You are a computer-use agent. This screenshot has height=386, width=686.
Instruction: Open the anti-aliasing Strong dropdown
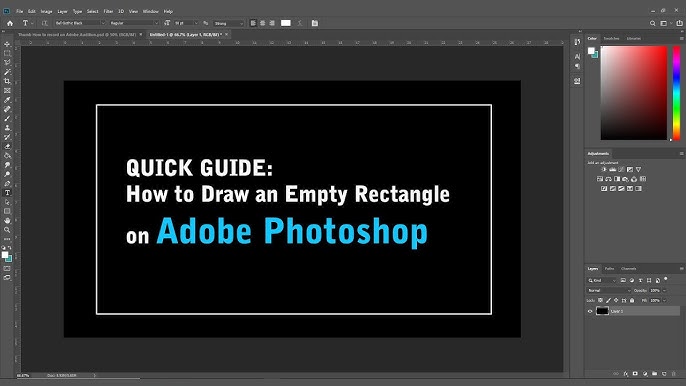point(228,23)
